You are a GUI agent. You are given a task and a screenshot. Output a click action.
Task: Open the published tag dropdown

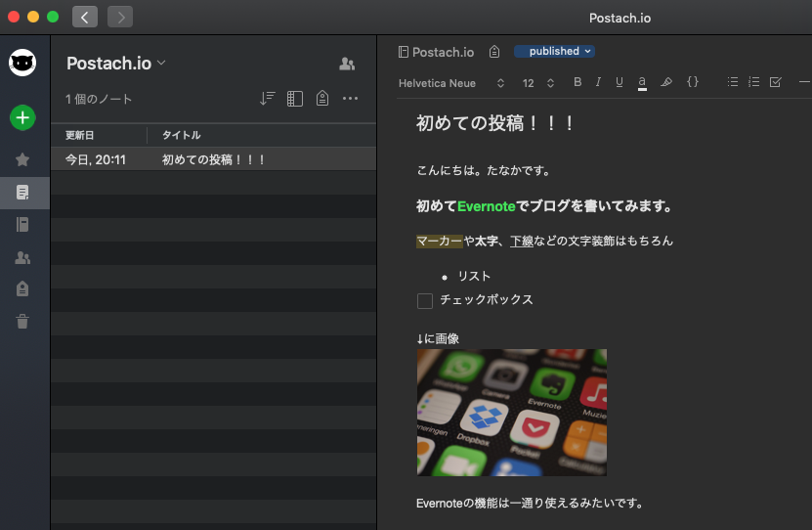[554, 52]
